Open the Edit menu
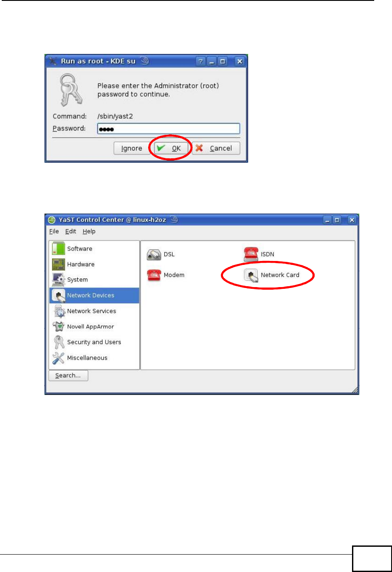Viewport: 392px width, 572px height. click(71, 231)
